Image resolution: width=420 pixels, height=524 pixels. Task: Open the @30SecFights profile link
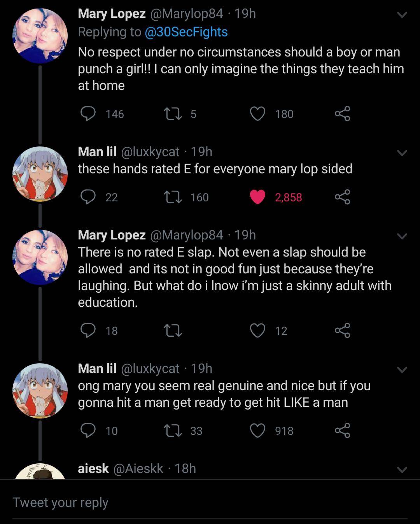pyautogui.click(x=186, y=32)
